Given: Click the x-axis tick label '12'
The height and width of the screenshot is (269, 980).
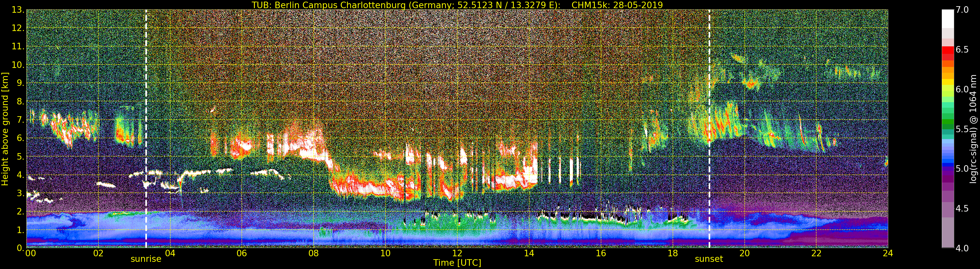Looking at the screenshot, I should click(457, 253).
